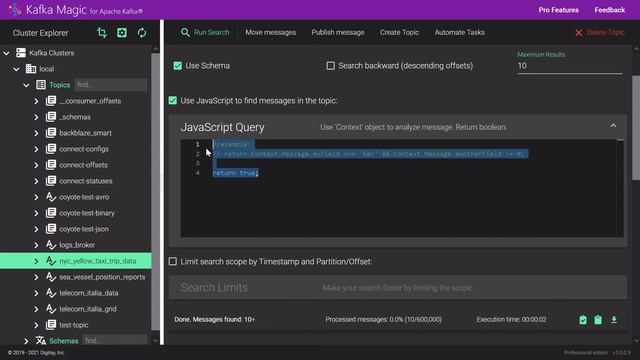Click the main panel vertical scrollbar

point(636,127)
